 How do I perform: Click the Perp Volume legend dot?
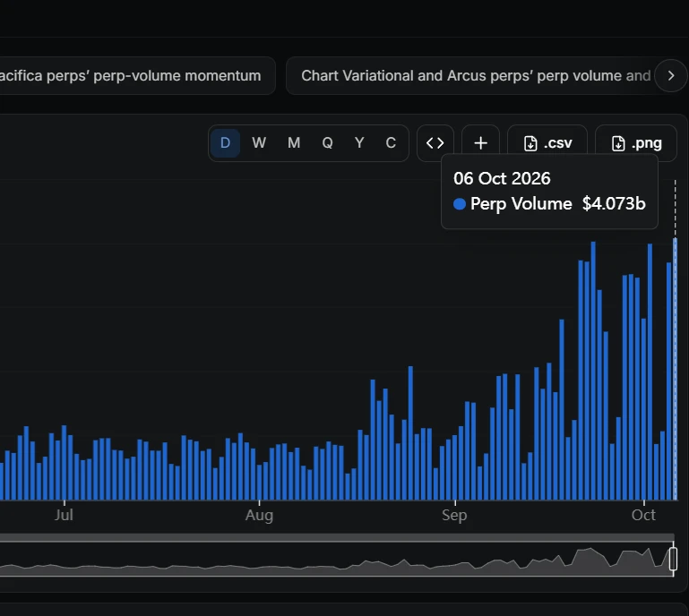pyautogui.click(x=460, y=204)
